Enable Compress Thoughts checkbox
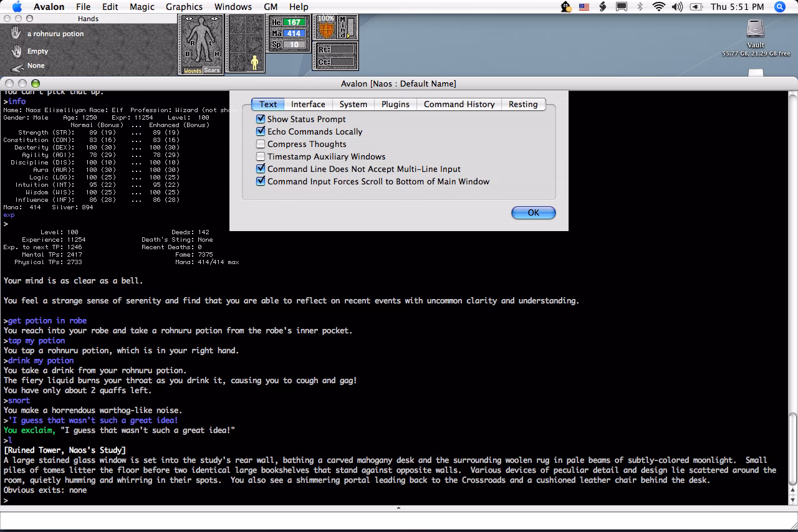 [261, 144]
